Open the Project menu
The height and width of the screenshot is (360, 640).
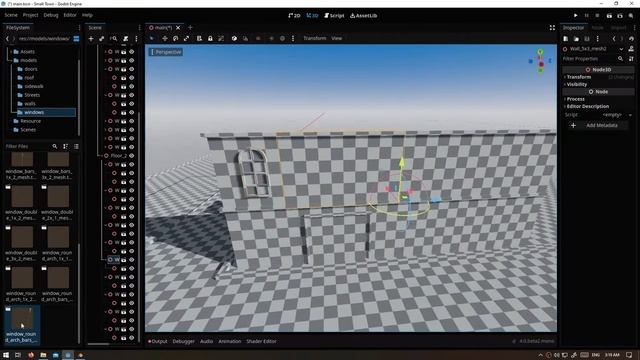coord(30,15)
